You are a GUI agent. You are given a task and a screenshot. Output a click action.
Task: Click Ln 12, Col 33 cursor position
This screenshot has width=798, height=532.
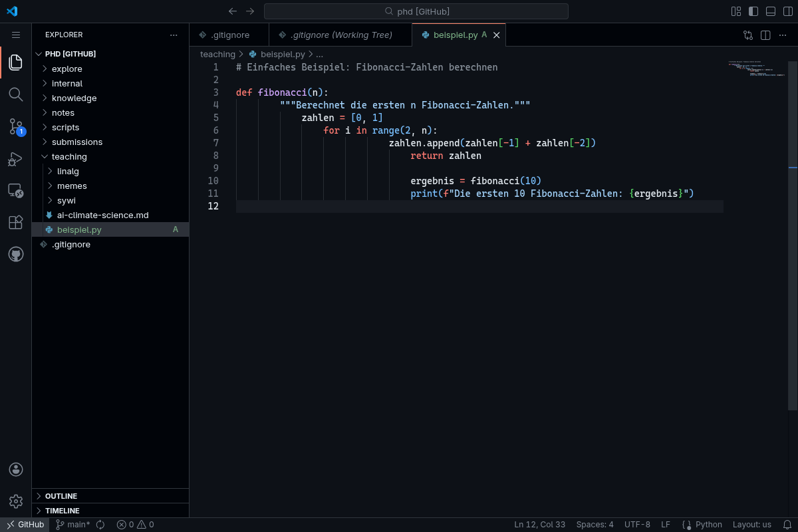[x=539, y=525]
